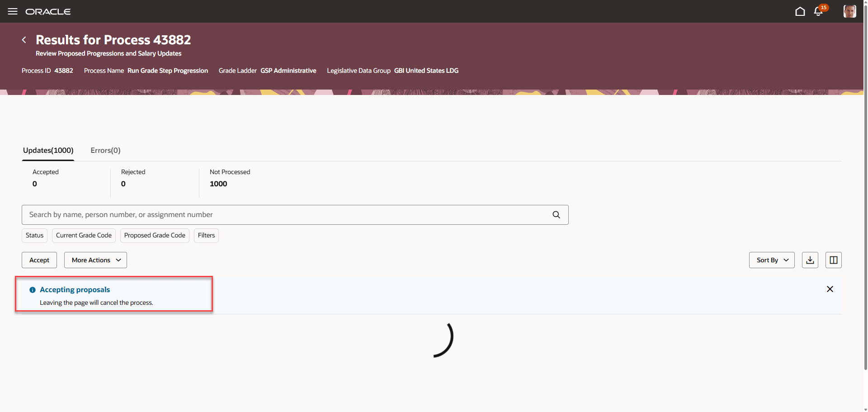Dismiss the Accepting proposals message
The image size is (868, 412).
click(830, 289)
